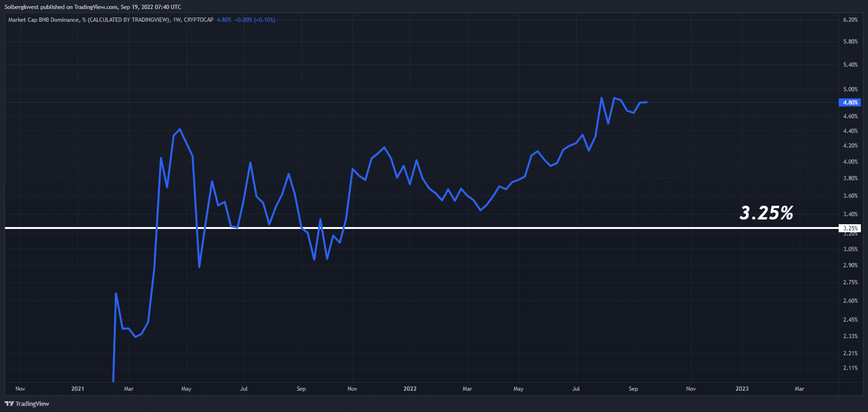Select the white 3.25% horizontal line
Screen dimensions: 868x412
[x=421, y=228]
